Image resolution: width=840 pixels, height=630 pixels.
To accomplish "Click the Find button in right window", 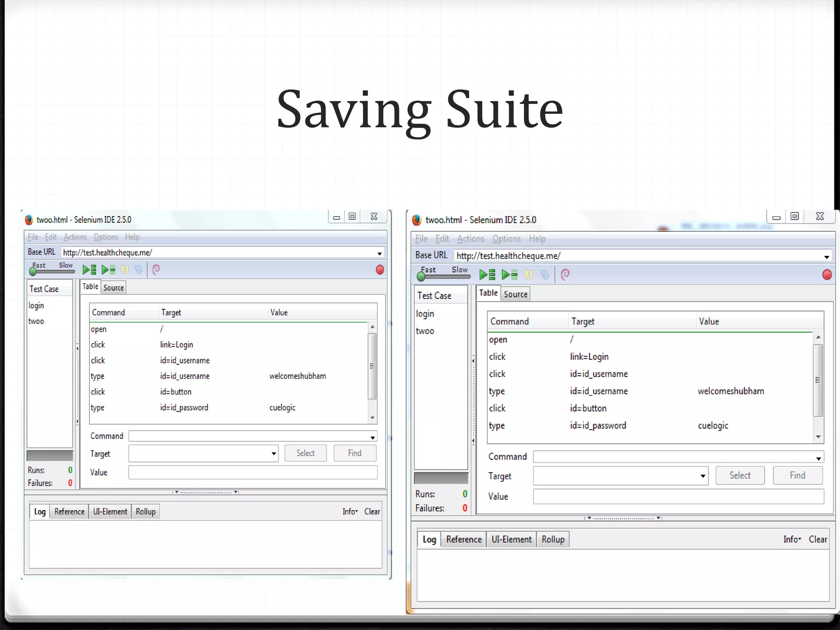I will pyautogui.click(x=798, y=475).
